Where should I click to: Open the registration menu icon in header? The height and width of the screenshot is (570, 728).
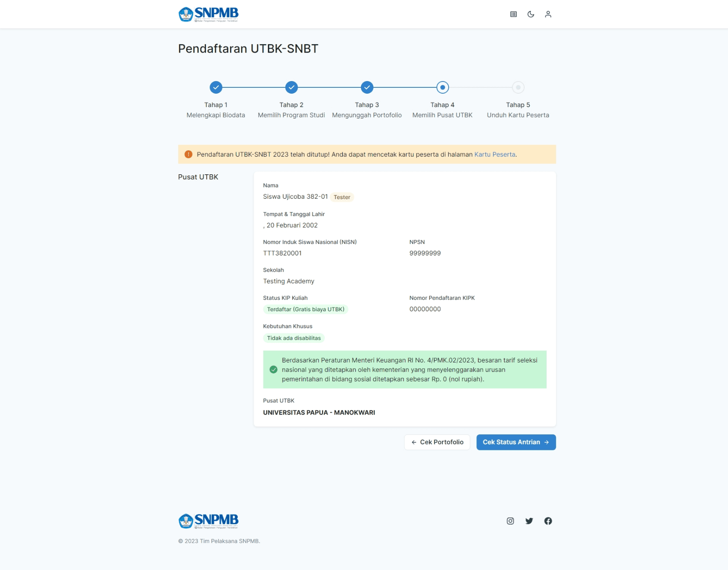(x=513, y=14)
